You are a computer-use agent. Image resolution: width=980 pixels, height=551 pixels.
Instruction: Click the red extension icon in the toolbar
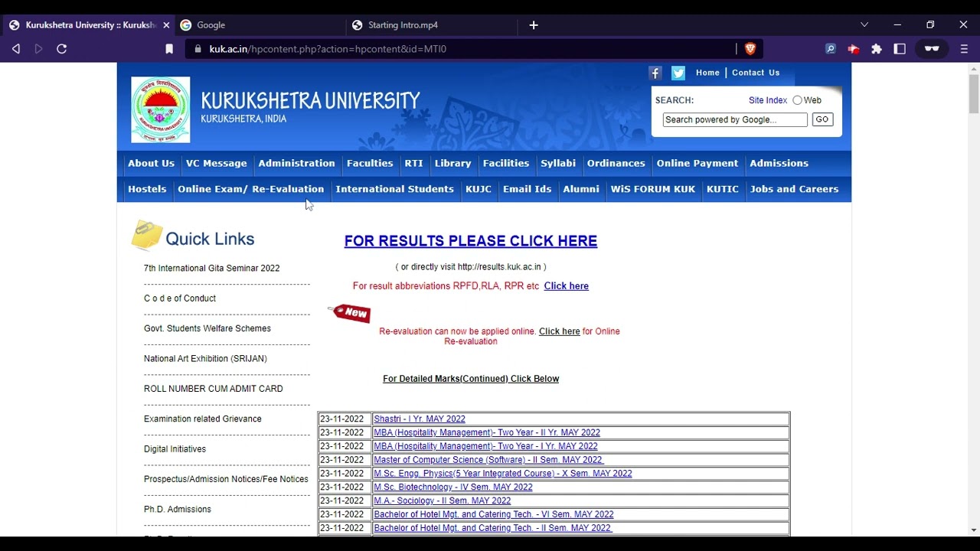854,49
